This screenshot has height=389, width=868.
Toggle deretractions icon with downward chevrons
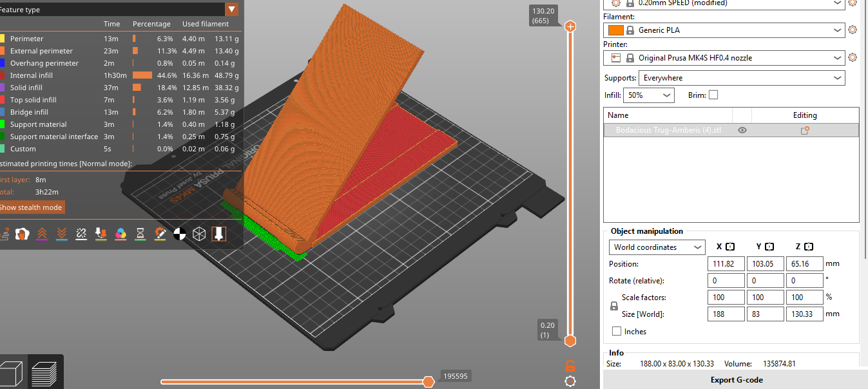(x=62, y=234)
